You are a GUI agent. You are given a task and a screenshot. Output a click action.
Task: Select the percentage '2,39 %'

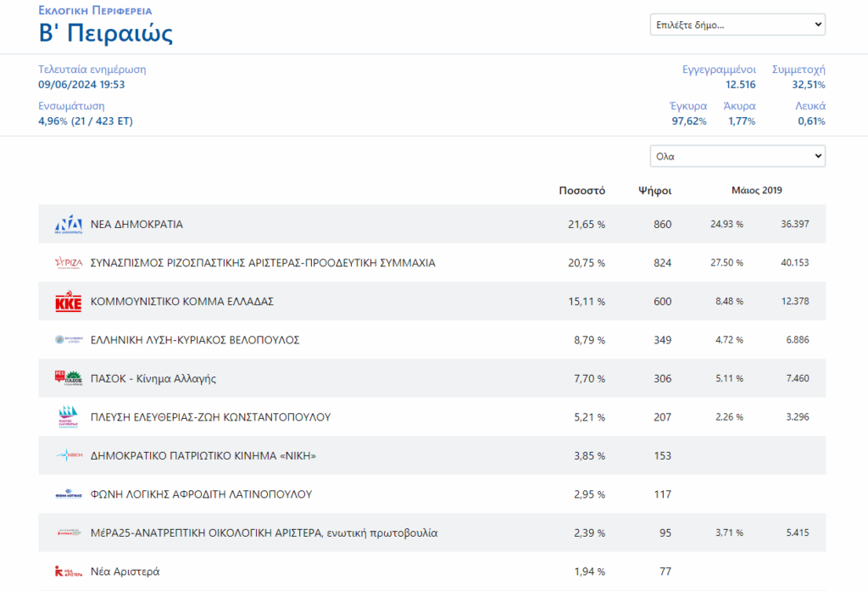coord(590,532)
